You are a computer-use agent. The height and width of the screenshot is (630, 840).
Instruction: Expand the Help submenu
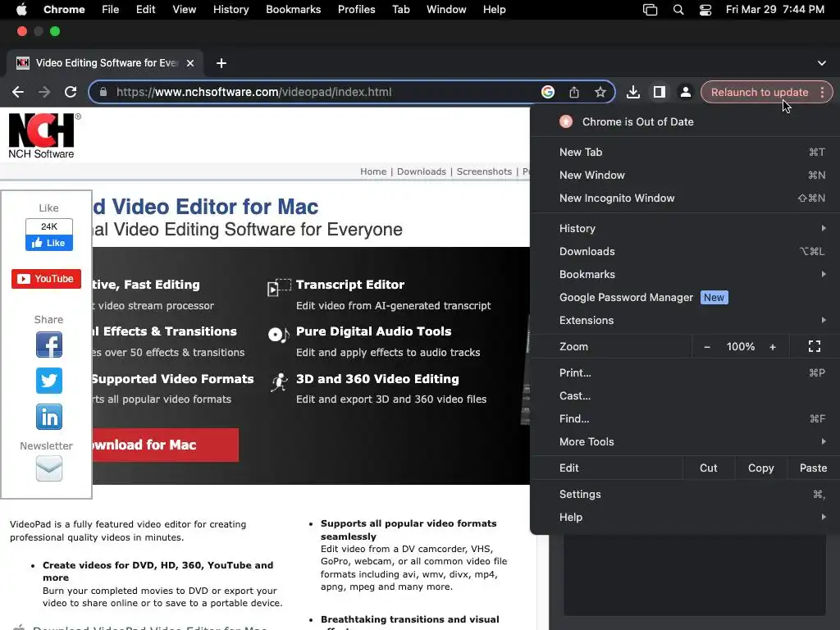[x=685, y=518]
